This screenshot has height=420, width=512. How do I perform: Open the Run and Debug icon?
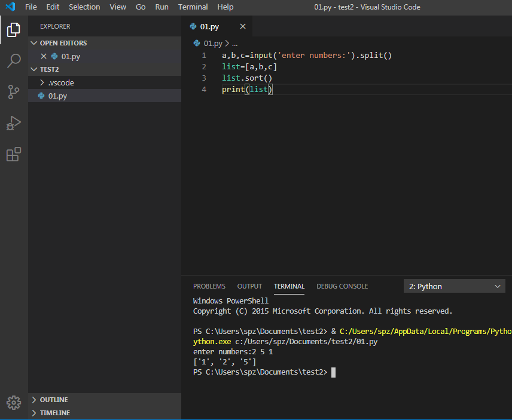click(x=14, y=123)
